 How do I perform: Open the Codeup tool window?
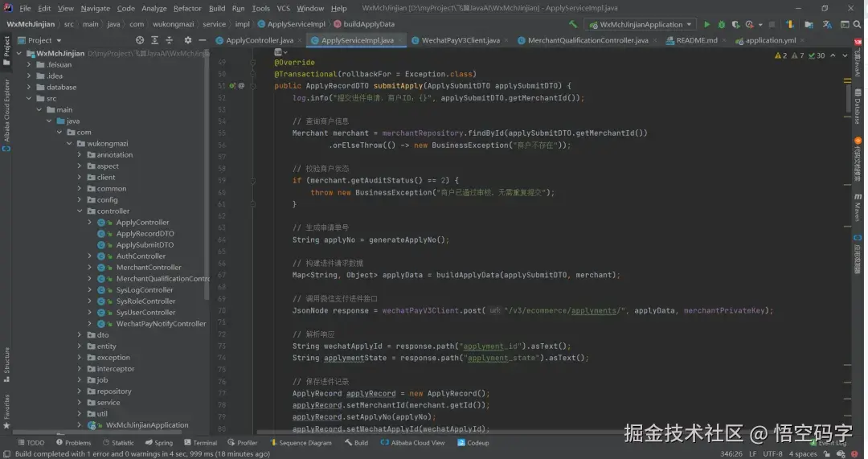tap(473, 443)
